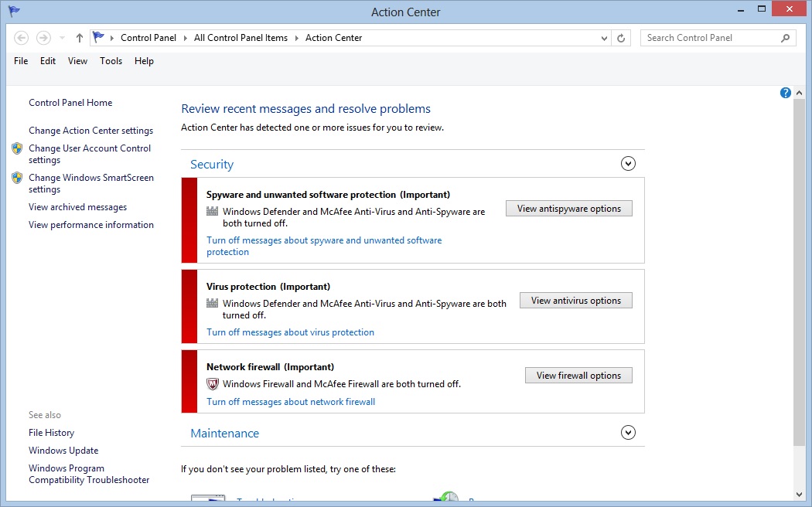Viewport: 812px width, 507px height.
Task: Click the Up one level arrow
Action: click(80, 38)
